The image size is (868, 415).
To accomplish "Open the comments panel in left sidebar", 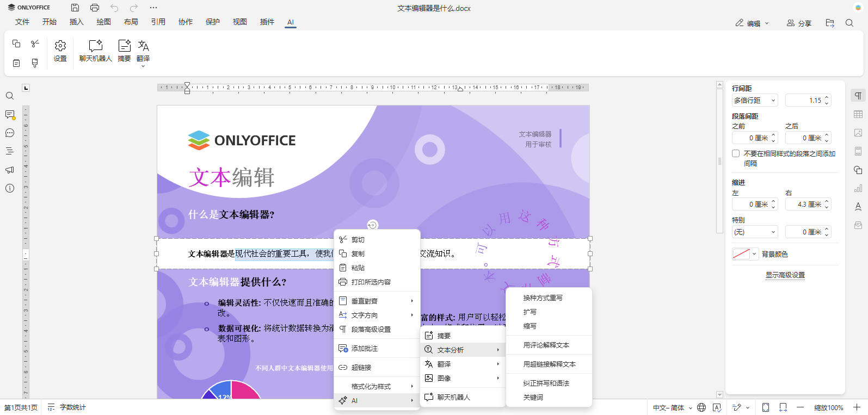I will coord(10,114).
